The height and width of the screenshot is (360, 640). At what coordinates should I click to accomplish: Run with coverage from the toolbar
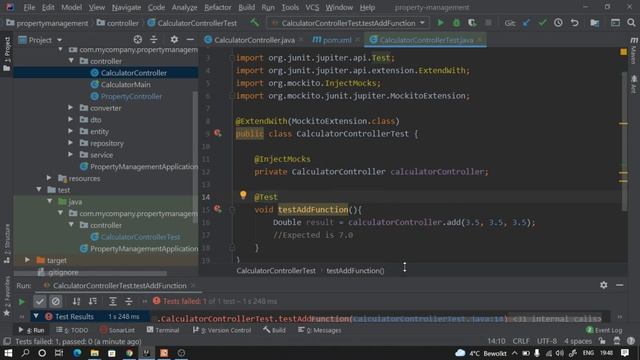(x=472, y=23)
